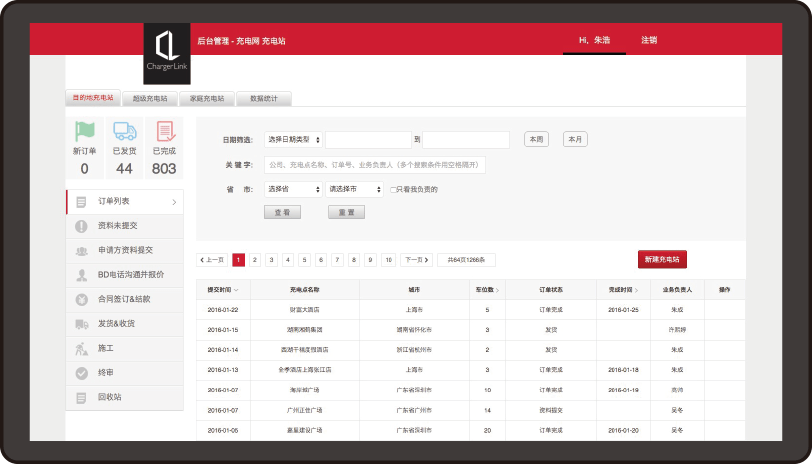Click the 2016-01-25 completion date

pyautogui.click(x=624, y=310)
